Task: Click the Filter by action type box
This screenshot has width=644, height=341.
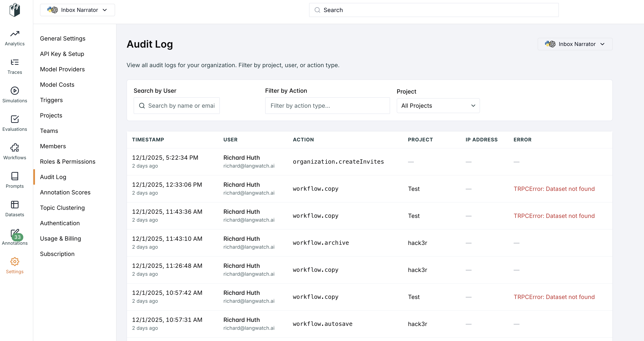Action: (327, 105)
